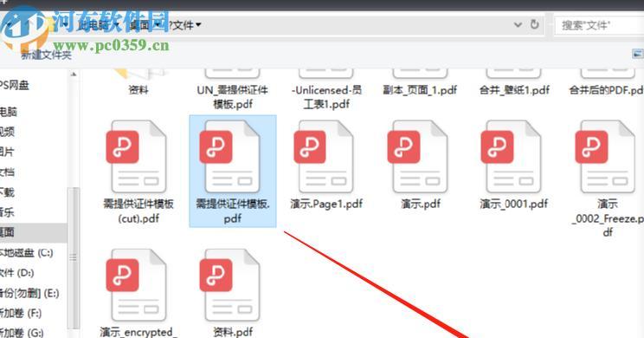The image size is (644, 338).
Task: Open 本地磁盘 (C:) in sidebar
Action: [27, 252]
